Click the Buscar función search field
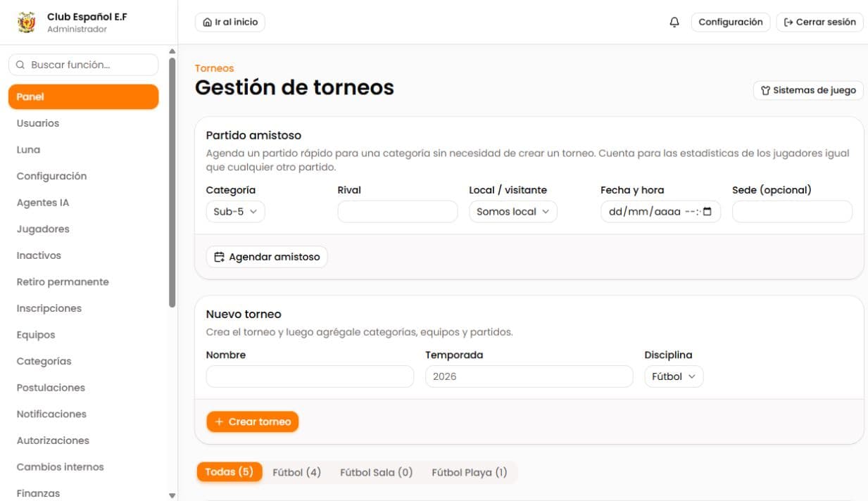Screen dimensions: 868x501 [x=83, y=65]
